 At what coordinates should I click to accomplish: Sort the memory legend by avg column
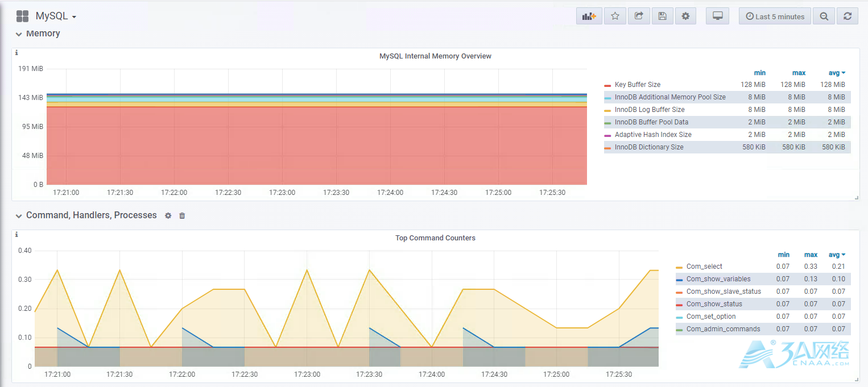coord(837,73)
